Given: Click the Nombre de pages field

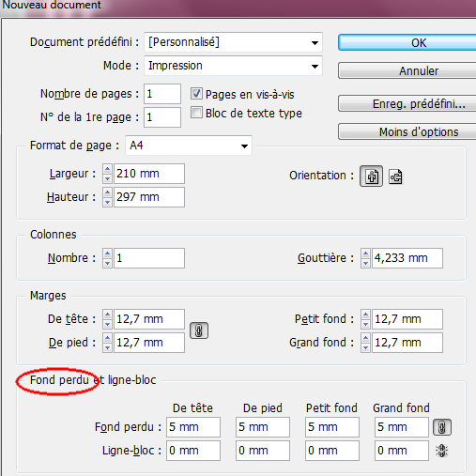Looking at the screenshot, I should 162,94.
